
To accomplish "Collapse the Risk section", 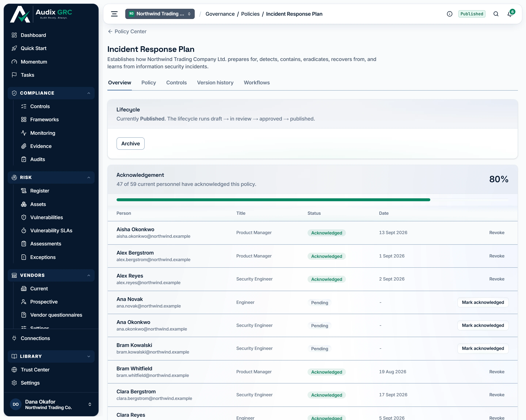I will pyautogui.click(x=51, y=177).
